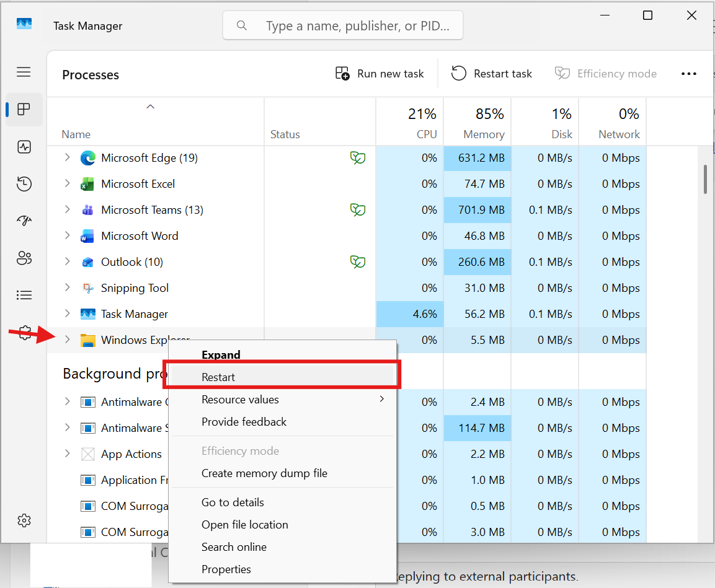Click the Microsoft Teams app icon
Image resolution: width=715 pixels, height=588 pixels.
(x=87, y=210)
